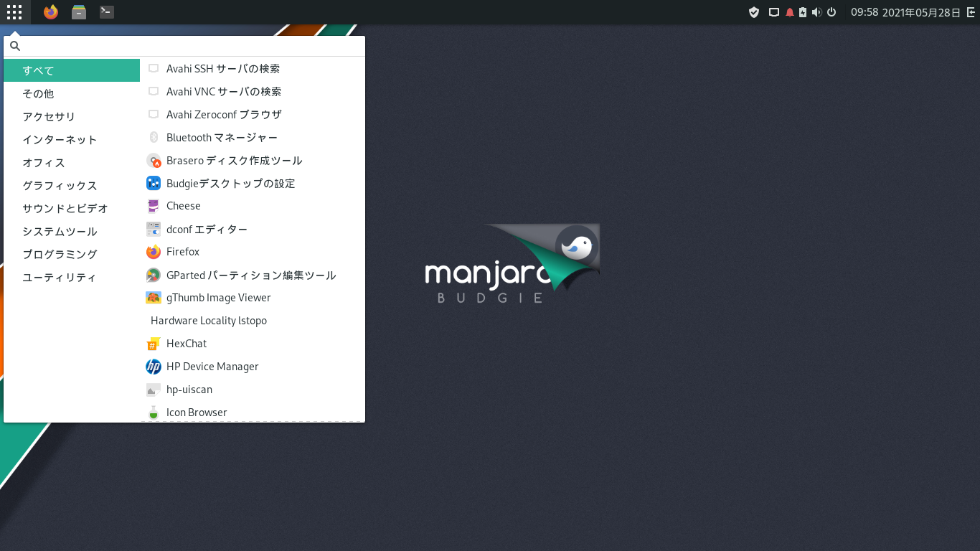Select the ユーティリティ category
The width and height of the screenshot is (980, 551).
point(72,277)
